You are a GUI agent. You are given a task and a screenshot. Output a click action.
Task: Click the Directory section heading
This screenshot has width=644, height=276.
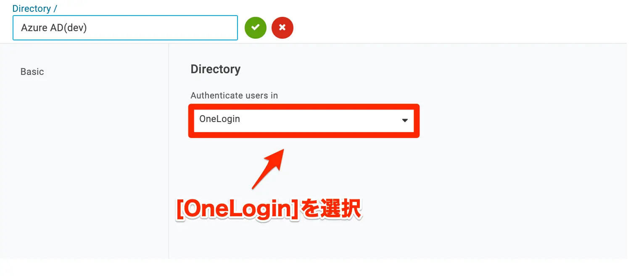pos(216,69)
